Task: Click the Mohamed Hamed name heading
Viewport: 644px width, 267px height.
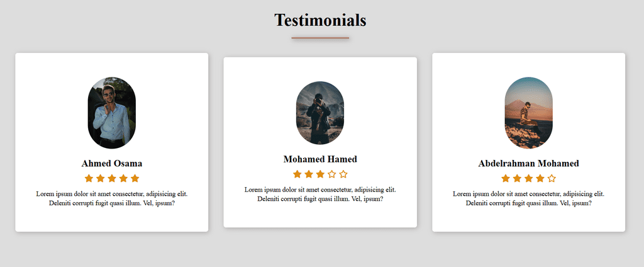Action: coord(320,159)
